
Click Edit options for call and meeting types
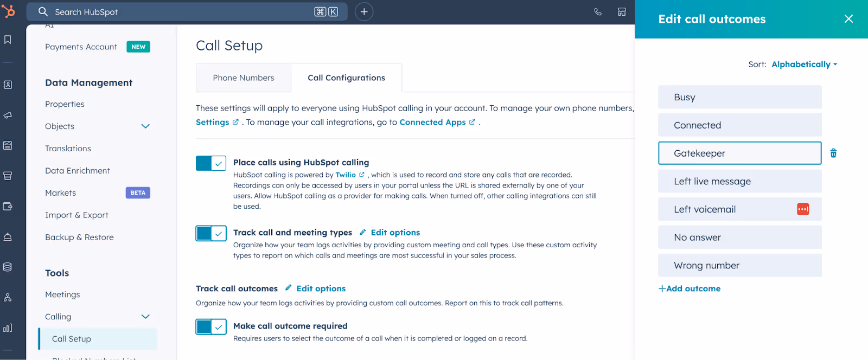[x=395, y=233]
